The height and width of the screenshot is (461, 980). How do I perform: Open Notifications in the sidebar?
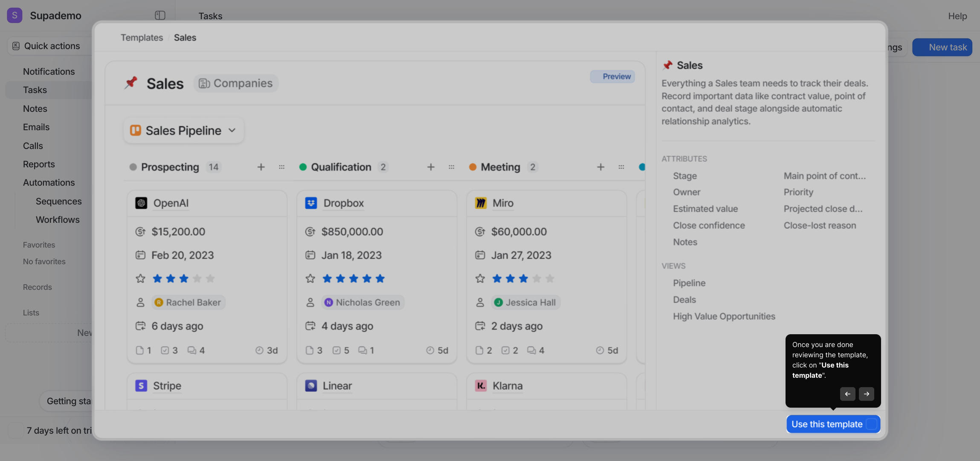pyautogui.click(x=49, y=72)
